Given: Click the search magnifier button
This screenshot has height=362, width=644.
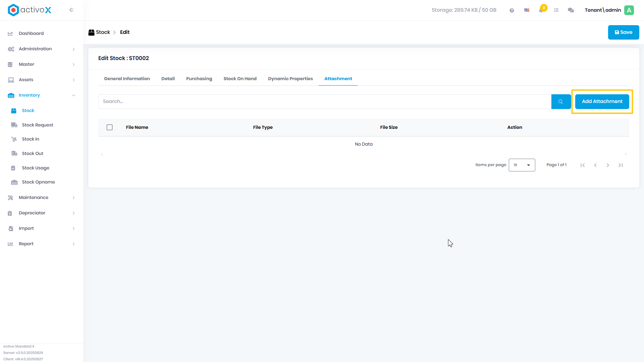Looking at the screenshot, I should [x=561, y=102].
